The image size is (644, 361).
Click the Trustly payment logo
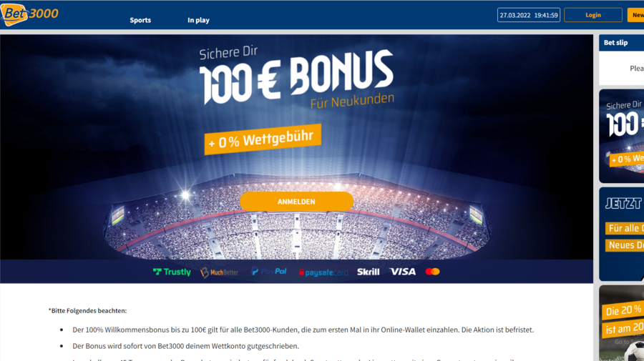(172, 272)
